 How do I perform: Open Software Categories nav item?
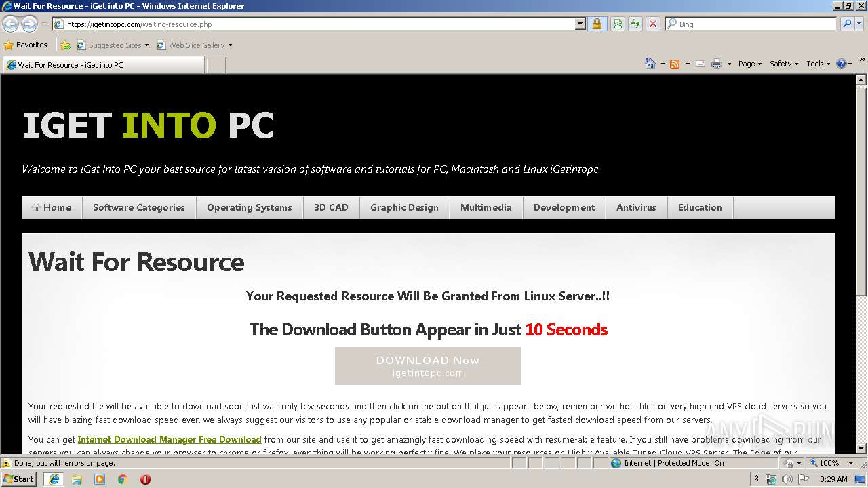(139, 207)
